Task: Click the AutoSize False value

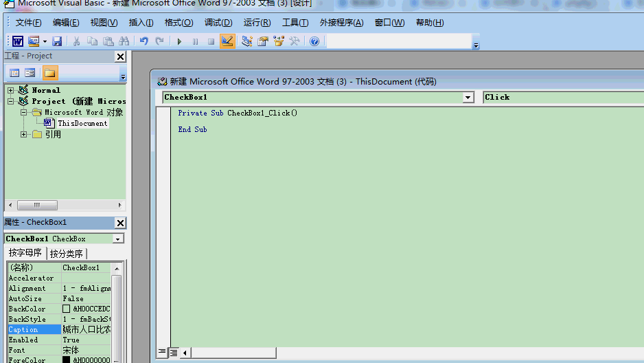Action: click(87, 298)
